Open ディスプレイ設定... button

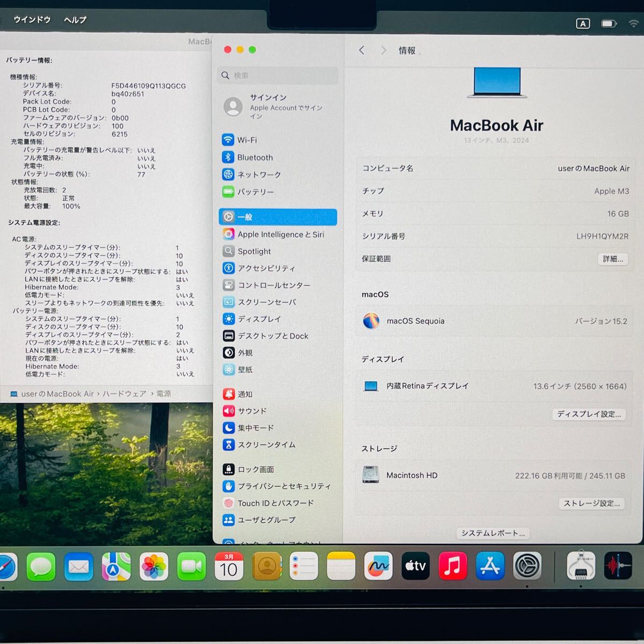(589, 414)
